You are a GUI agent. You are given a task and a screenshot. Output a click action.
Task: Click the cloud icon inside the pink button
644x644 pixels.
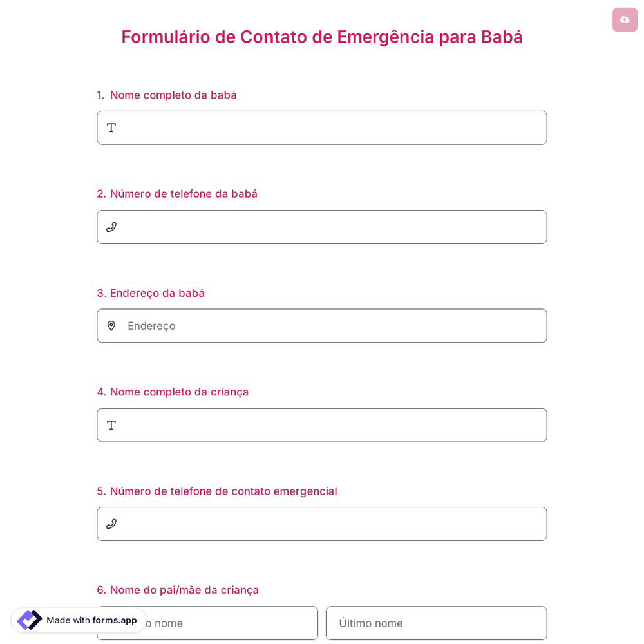(x=625, y=20)
